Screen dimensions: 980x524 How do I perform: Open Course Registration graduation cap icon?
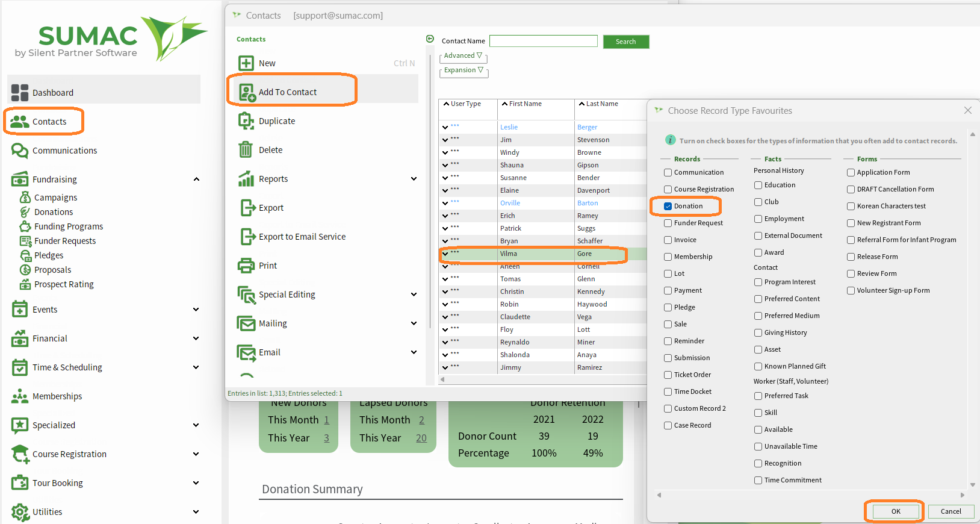20,454
